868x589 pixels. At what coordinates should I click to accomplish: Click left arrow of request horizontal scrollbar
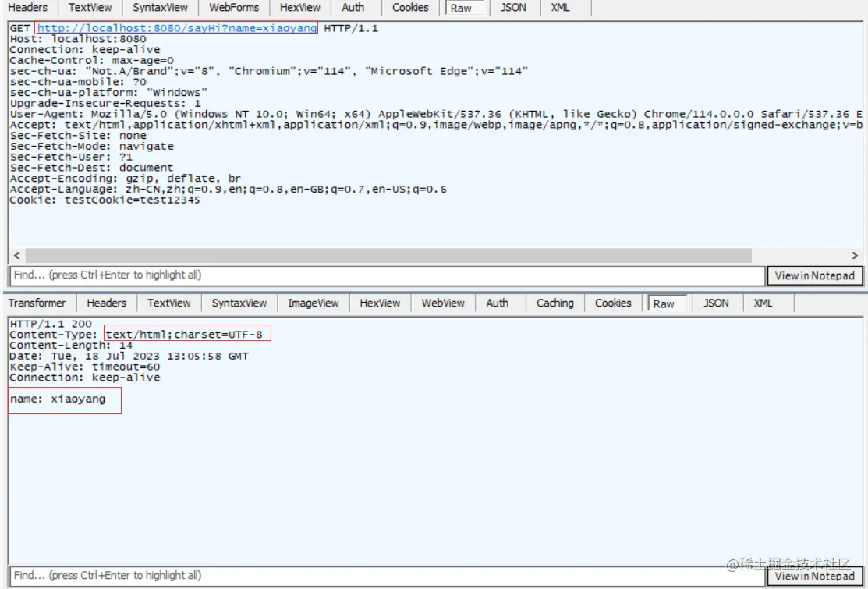[17, 255]
